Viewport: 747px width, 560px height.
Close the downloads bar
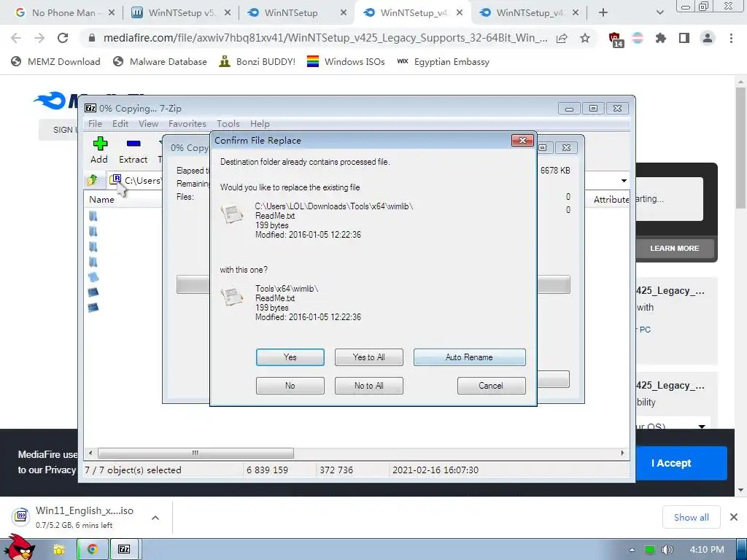(x=734, y=517)
